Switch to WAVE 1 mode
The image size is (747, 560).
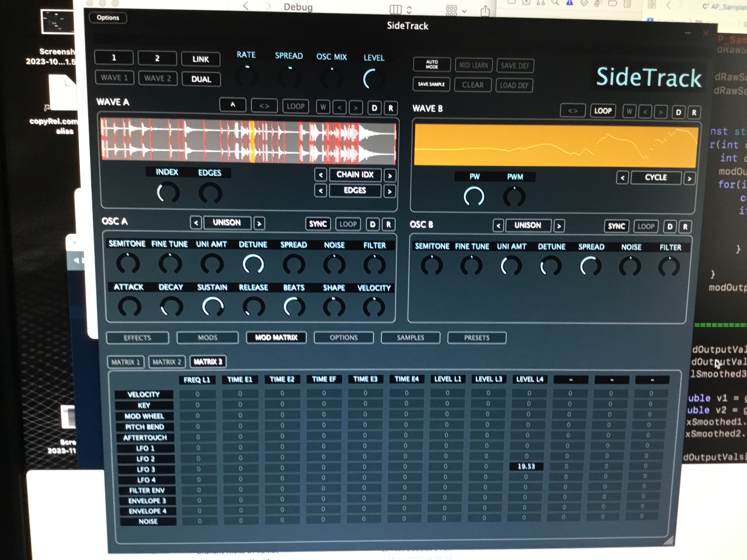pos(114,78)
